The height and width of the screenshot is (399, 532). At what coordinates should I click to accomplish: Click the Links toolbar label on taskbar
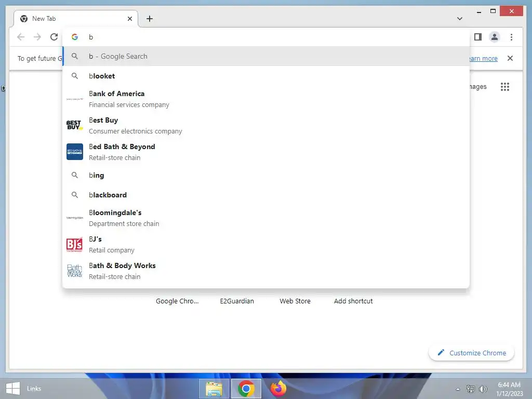34,389
